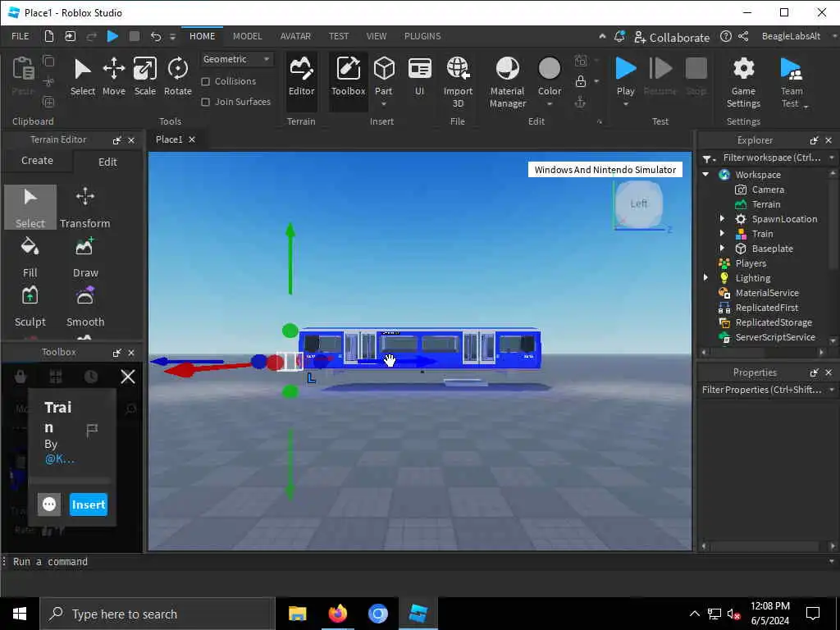Image resolution: width=840 pixels, height=630 pixels.
Task: Open the Color picker tool
Action: tap(549, 76)
